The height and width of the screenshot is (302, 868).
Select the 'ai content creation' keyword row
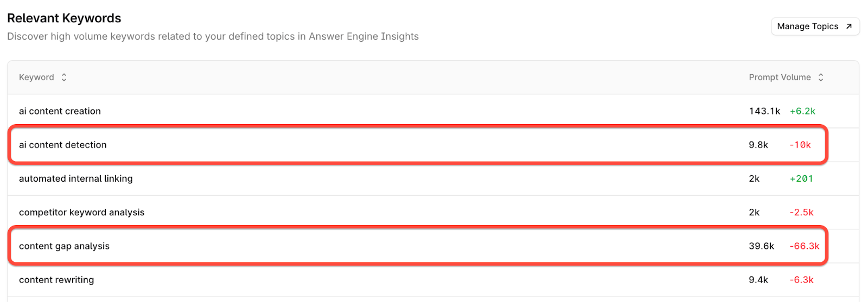[x=60, y=111]
